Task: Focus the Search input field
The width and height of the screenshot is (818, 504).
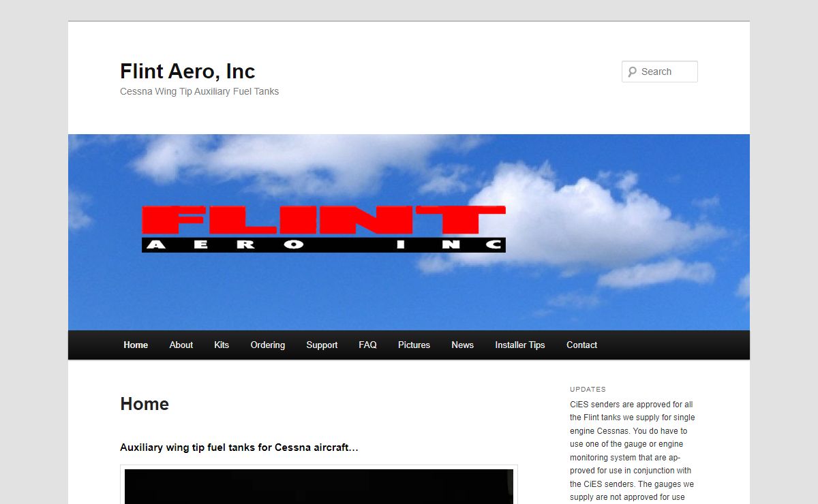Action: [660, 72]
